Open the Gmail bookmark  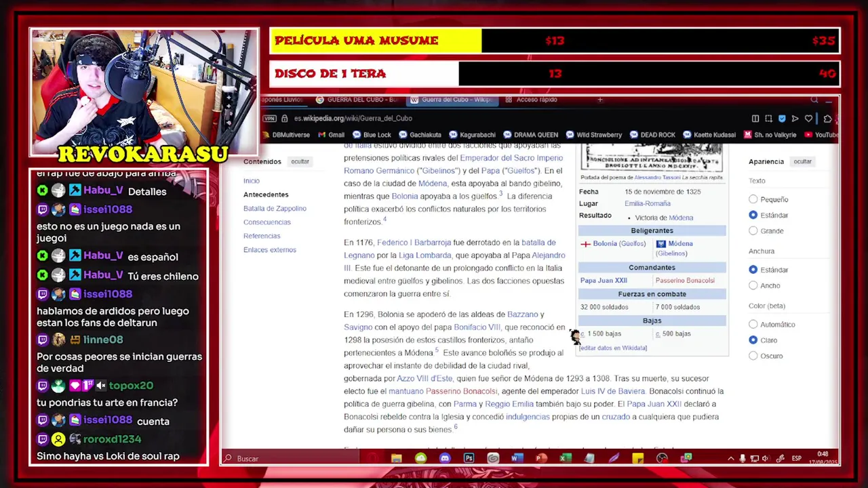331,135
